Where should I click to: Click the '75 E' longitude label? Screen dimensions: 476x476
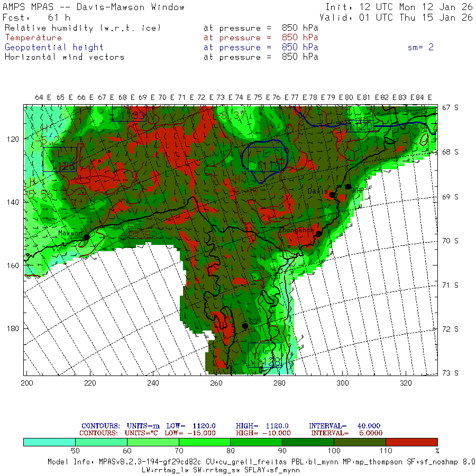pyautogui.click(x=262, y=97)
